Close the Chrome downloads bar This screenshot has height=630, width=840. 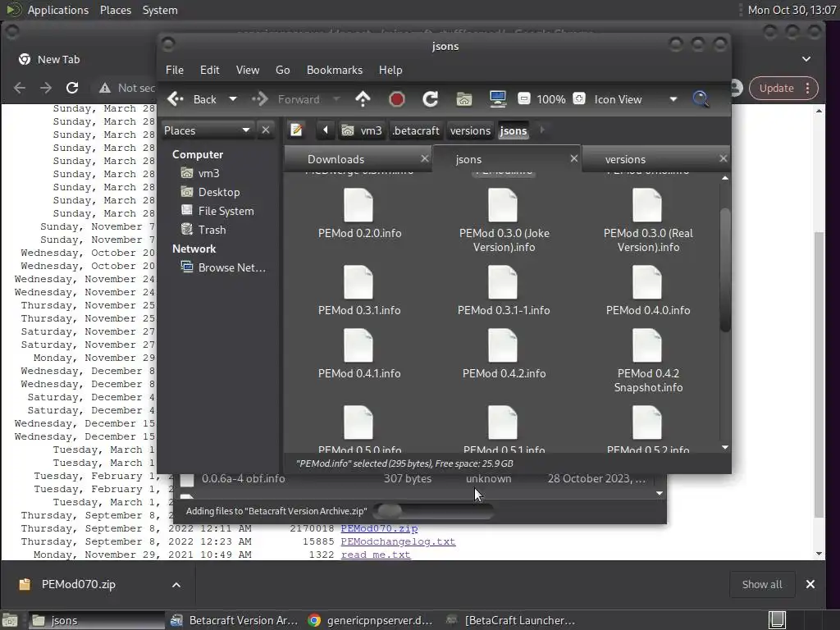810,584
